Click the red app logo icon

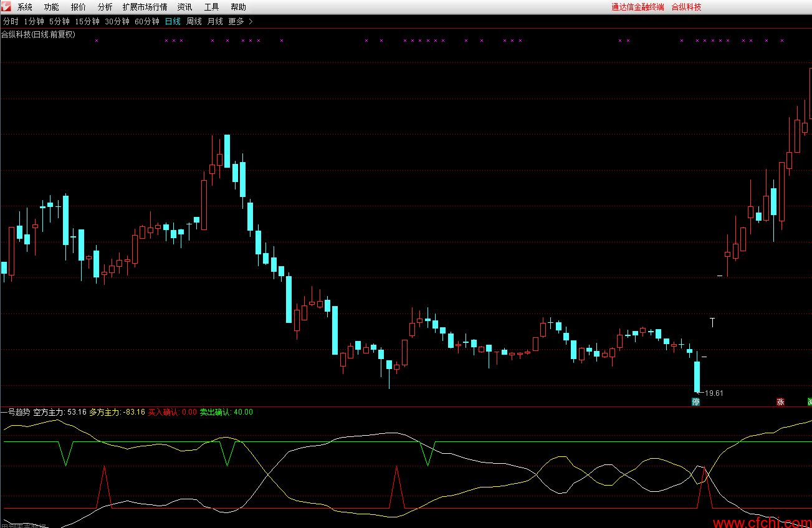click(6, 7)
